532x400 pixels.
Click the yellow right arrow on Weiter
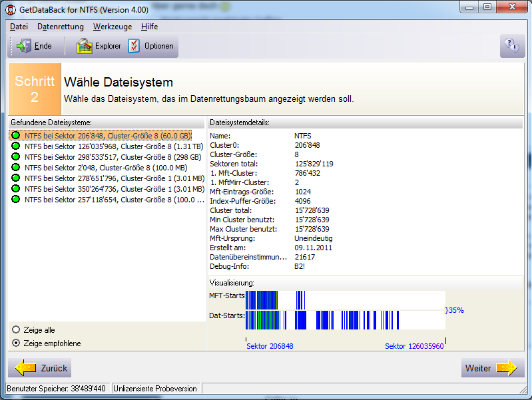[x=507, y=368]
